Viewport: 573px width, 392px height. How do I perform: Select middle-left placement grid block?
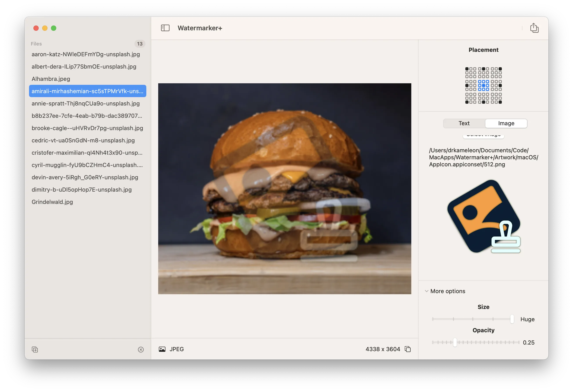tap(470, 85)
